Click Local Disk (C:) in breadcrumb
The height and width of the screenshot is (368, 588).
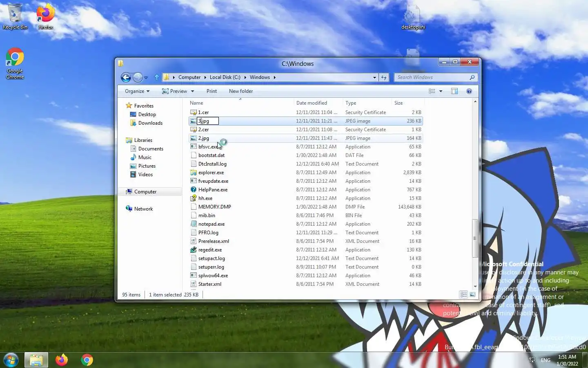click(x=225, y=77)
